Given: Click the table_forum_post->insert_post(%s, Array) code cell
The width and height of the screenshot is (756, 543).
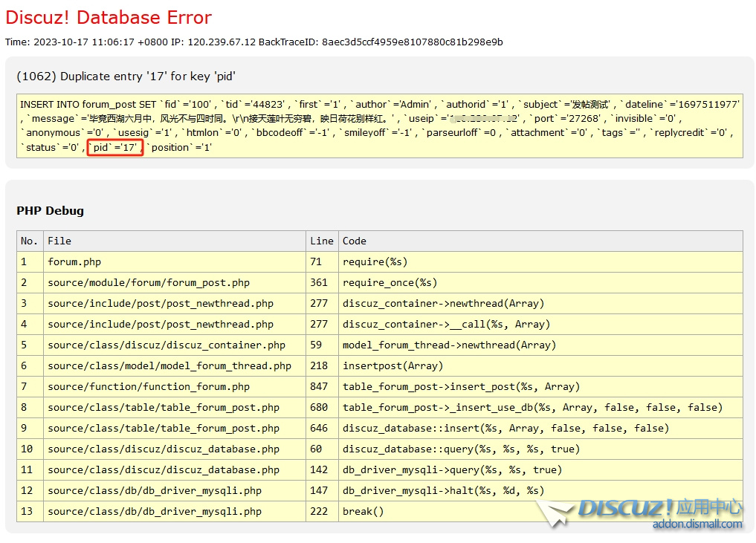Looking at the screenshot, I should pos(540,386).
